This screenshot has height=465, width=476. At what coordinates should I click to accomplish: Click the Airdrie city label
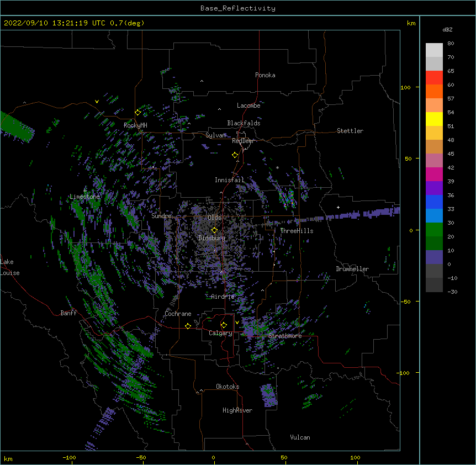tap(223, 297)
